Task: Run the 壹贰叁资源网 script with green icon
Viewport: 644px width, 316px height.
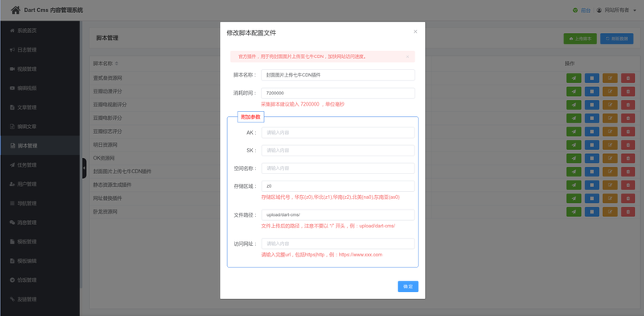Action: (x=573, y=77)
